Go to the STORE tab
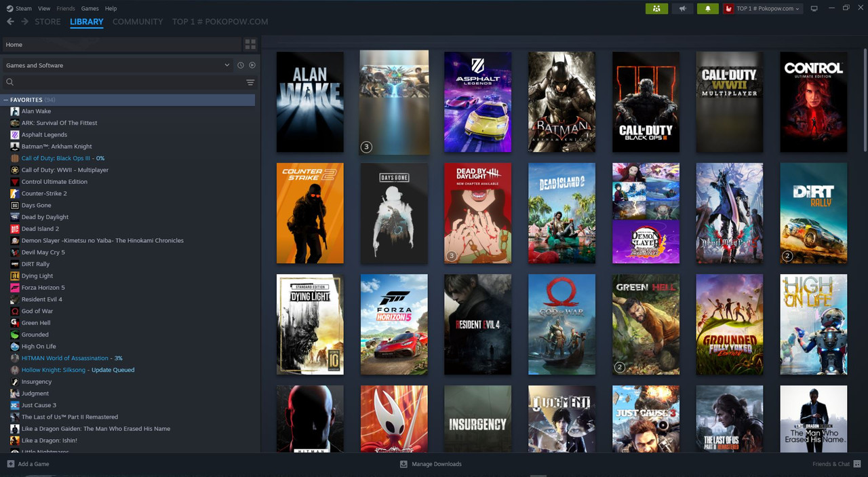Viewport: 868px width, 477px height. pyautogui.click(x=47, y=22)
